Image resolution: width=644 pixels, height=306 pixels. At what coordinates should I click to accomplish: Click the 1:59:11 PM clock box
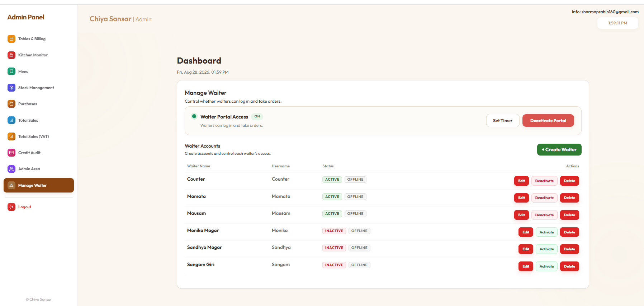617,23
